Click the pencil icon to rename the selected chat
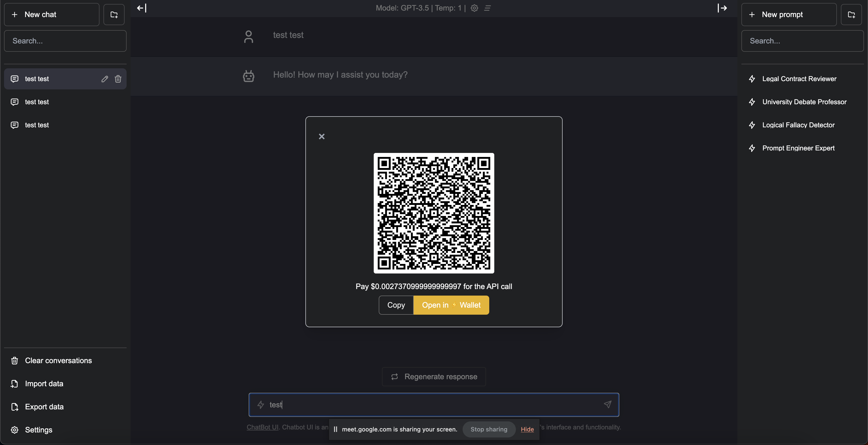The image size is (868, 445). [x=104, y=79]
